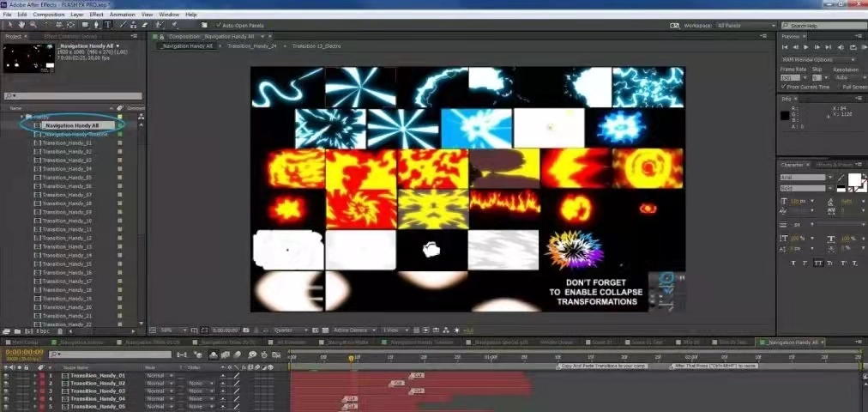Open the Effect menu
Image resolution: width=868 pixels, height=412 pixels.
click(x=96, y=15)
